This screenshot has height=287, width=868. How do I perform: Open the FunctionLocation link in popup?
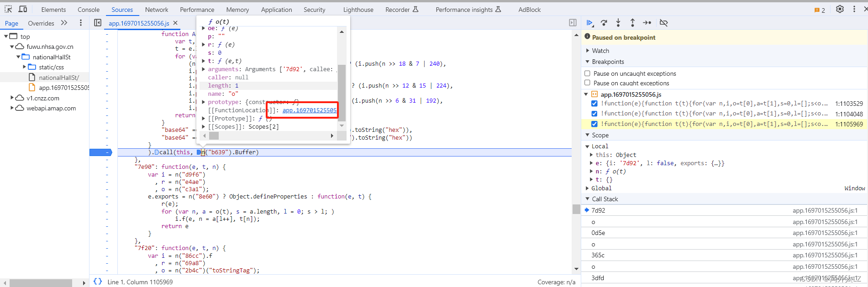[309, 110]
